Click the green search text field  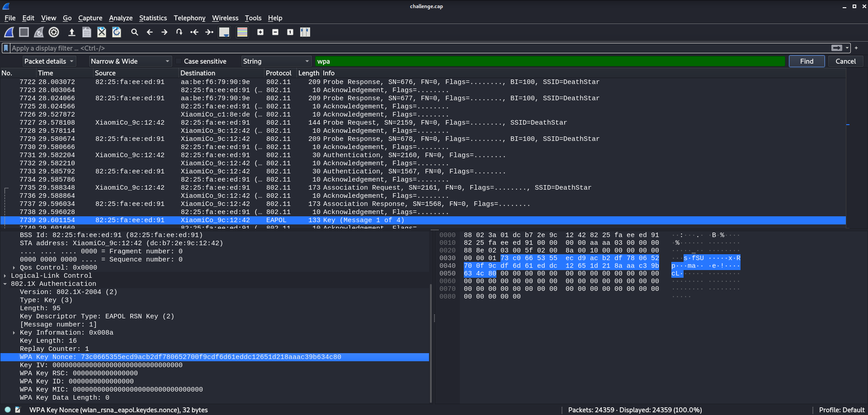tap(550, 61)
